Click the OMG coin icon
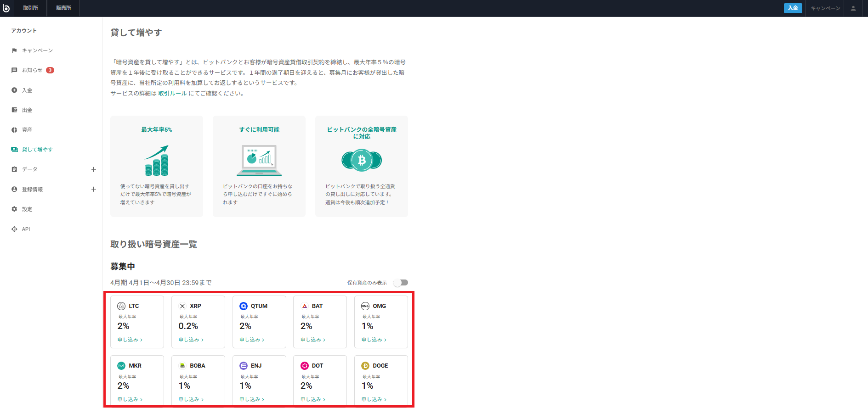The height and width of the screenshot is (408, 868). [365, 306]
